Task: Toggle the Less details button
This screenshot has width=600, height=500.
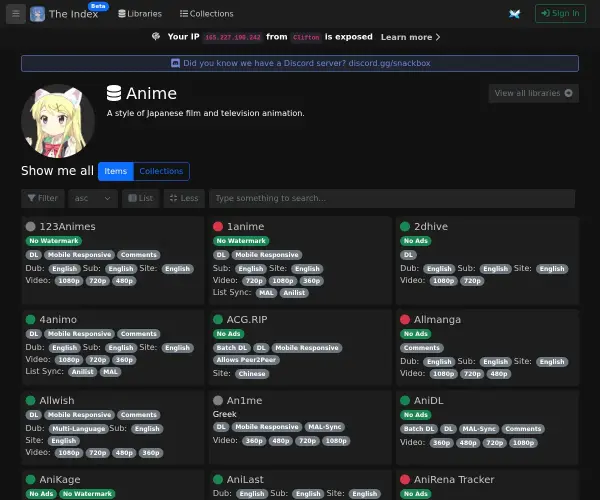Action: pos(184,198)
